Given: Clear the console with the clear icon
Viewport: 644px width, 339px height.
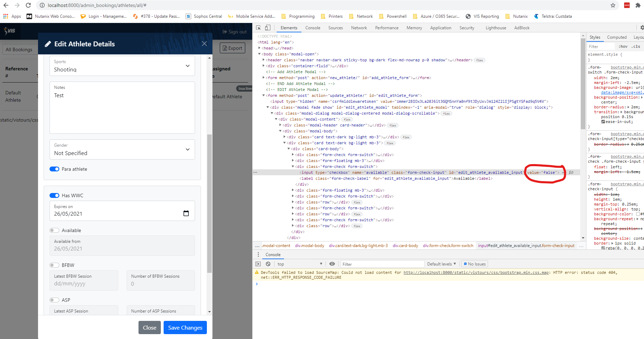Looking at the screenshot, I should pyautogui.click(x=268, y=264).
